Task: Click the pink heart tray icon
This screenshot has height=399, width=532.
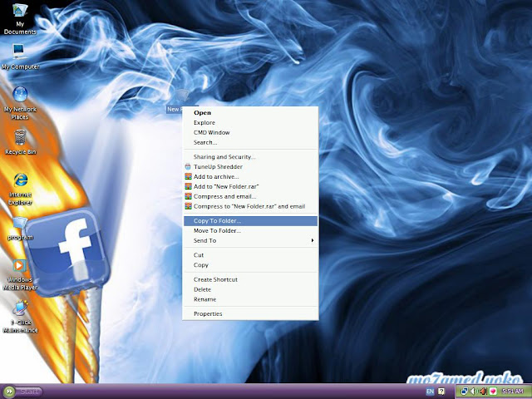Action: [493, 392]
